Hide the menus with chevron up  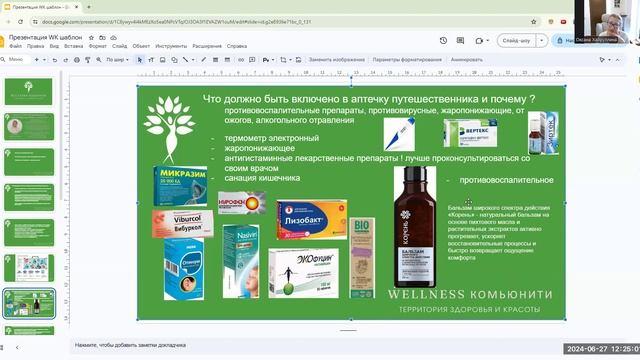point(618,60)
